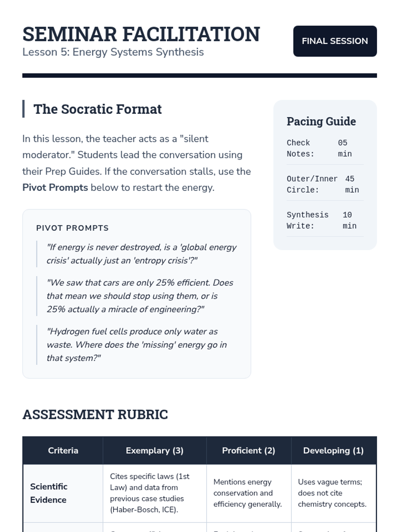
Task: Click the Pacing Guide heading
Action: pos(321,121)
